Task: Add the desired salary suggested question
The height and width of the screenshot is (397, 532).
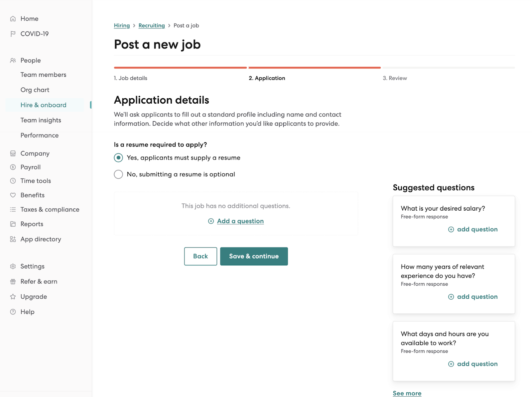Action: [473, 229]
